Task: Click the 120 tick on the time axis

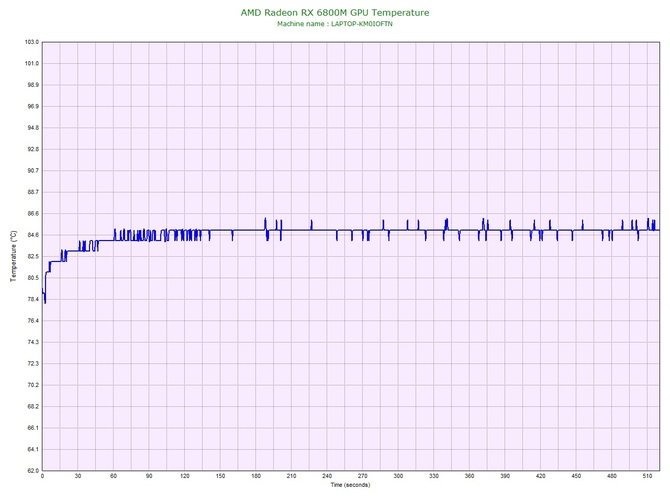Action: coord(185,476)
